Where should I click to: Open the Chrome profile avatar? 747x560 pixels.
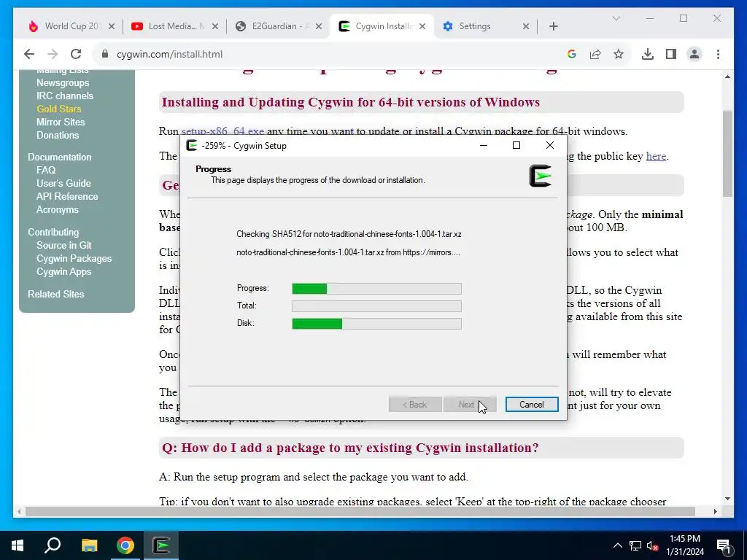click(694, 54)
